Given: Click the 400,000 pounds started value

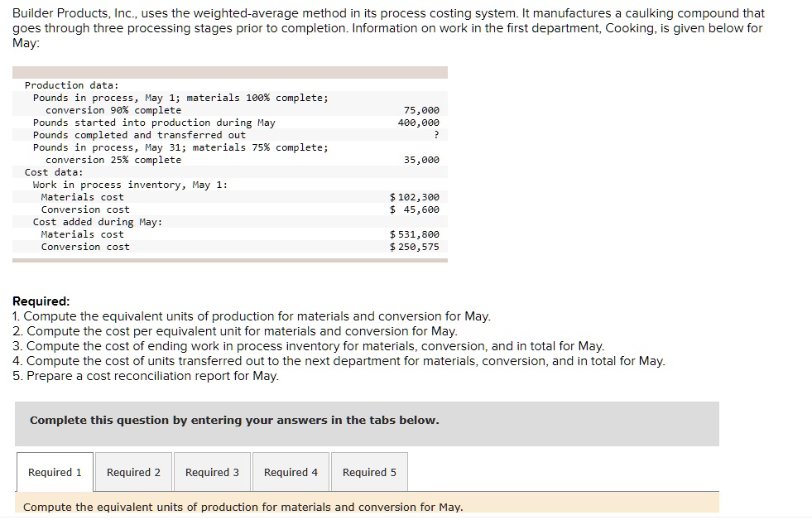Looking at the screenshot, I should click(x=419, y=123).
